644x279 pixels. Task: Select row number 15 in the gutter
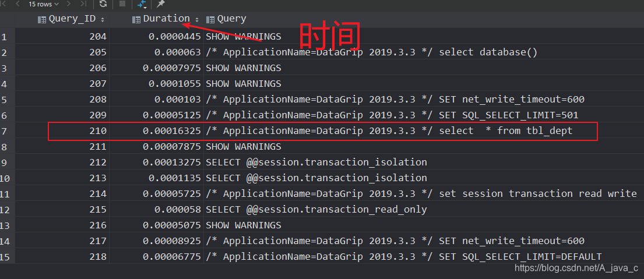5,257
